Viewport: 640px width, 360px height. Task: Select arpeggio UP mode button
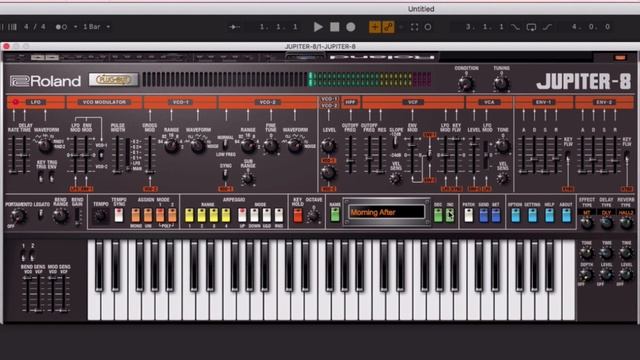[242, 215]
